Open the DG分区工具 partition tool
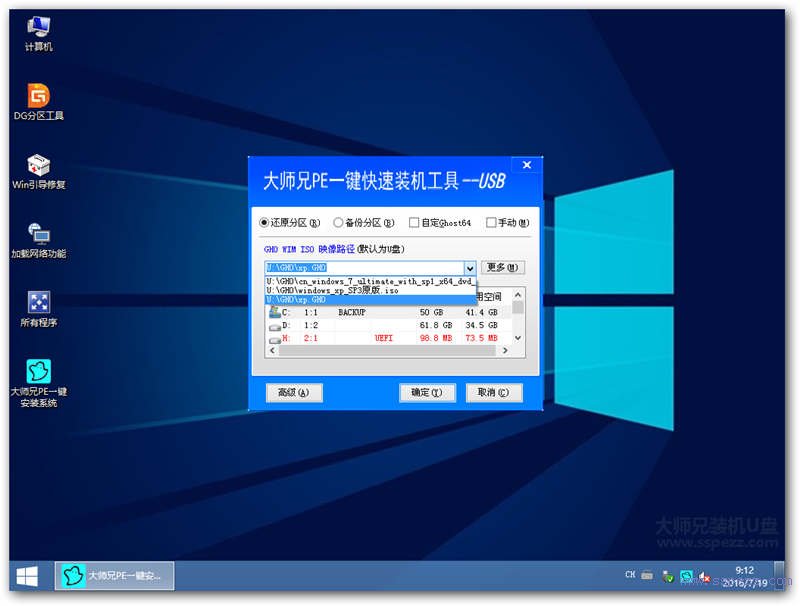This screenshot has width=800, height=606. click(x=36, y=95)
